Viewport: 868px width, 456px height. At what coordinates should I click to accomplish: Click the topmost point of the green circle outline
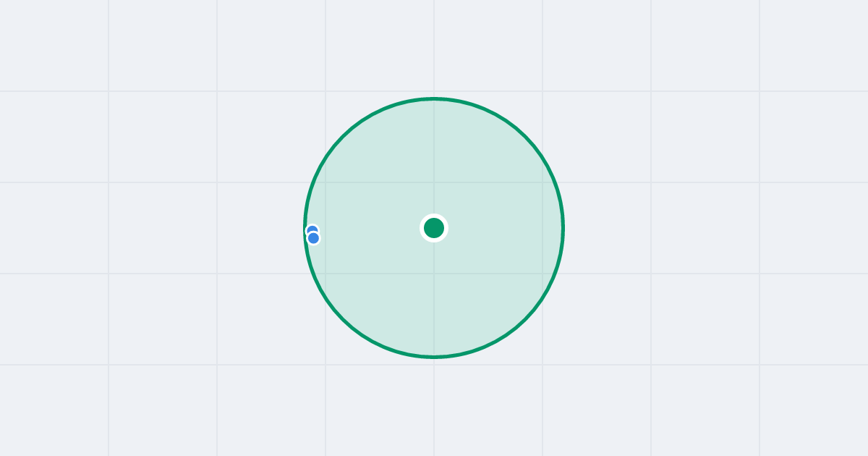pos(434,98)
